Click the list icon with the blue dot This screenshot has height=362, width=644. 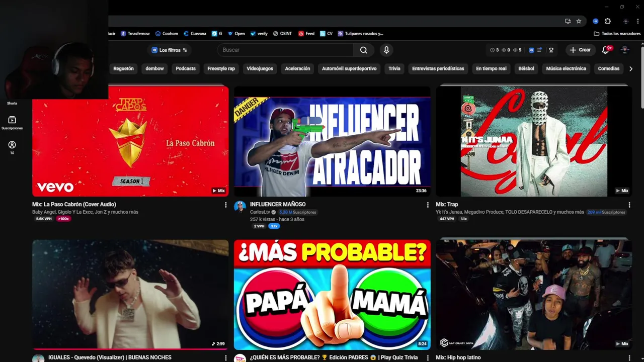[x=539, y=50]
